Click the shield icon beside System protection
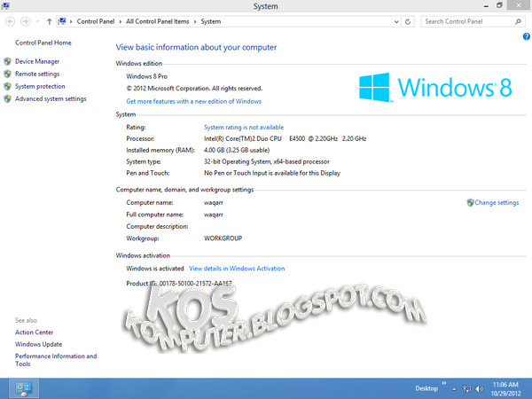This screenshot has width=532, height=399. click(x=7, y=86)
